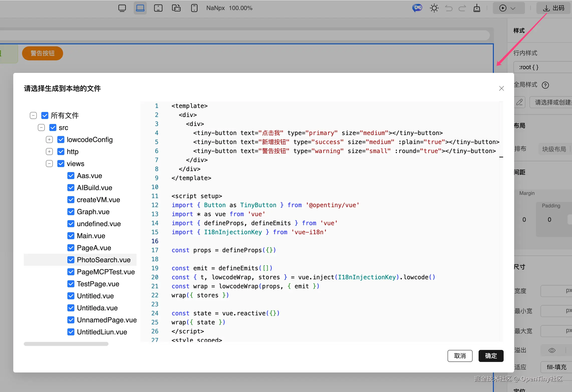Uncheck the Aas.vue file checkbox

(x=71, y=176)
